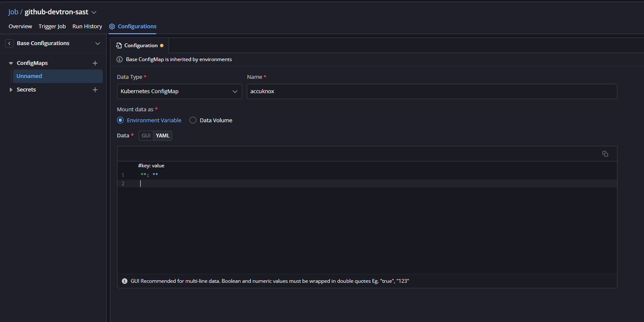The image size is (644, 322).
Task: Click the plus icon to add a ConfigMap
Action: tap(95, 63)
